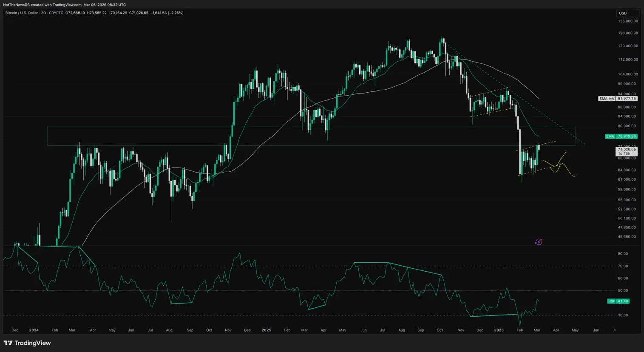Screen dimensions: 644x352
Task: Click the header text 'NotTheNewsDB created with TradingView.com'
Action: coord(43,5)
